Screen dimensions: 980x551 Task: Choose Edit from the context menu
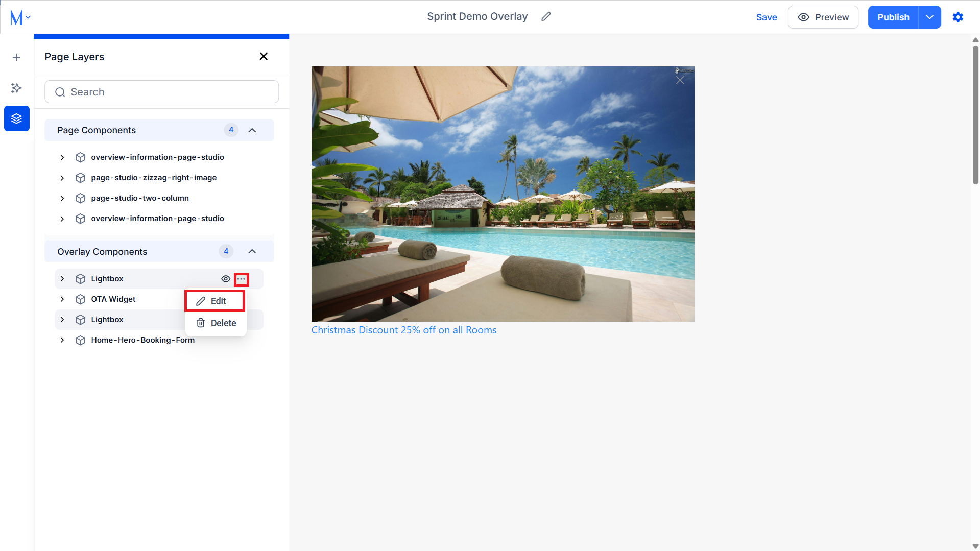coord(215,301)
